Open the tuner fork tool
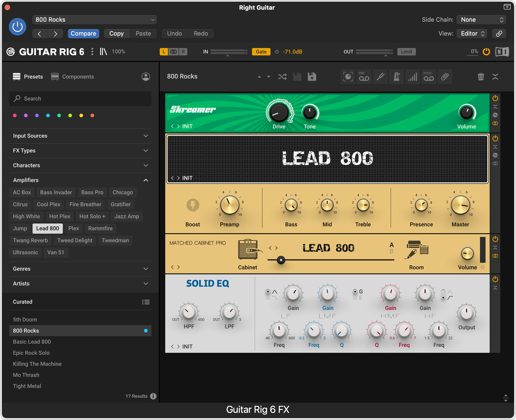Image resolution: width=516 pixels, height=420 pixels. (x=380, y=77)
